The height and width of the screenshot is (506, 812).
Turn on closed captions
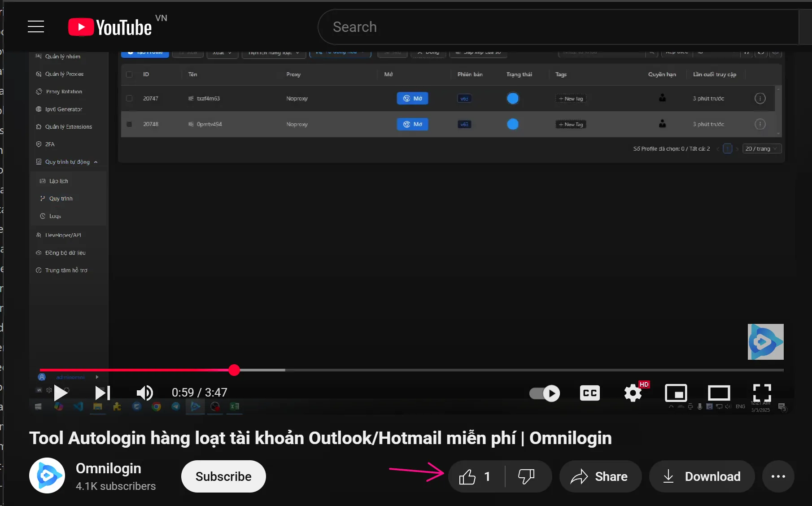click(589, 393)
